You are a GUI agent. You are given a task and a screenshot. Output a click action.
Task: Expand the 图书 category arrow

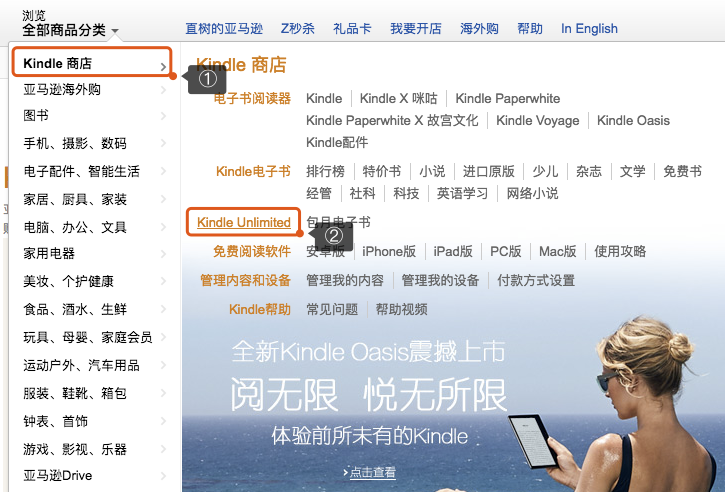click(x=163, y=116)
